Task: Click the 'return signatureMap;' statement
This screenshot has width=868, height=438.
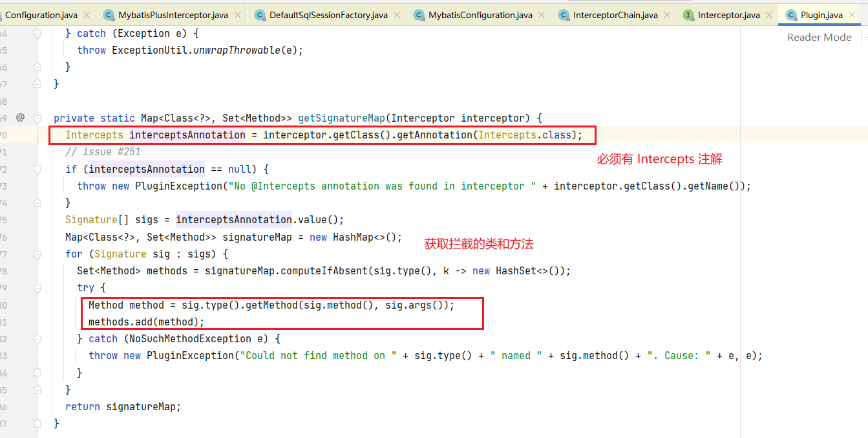Action: coord(123,406)
